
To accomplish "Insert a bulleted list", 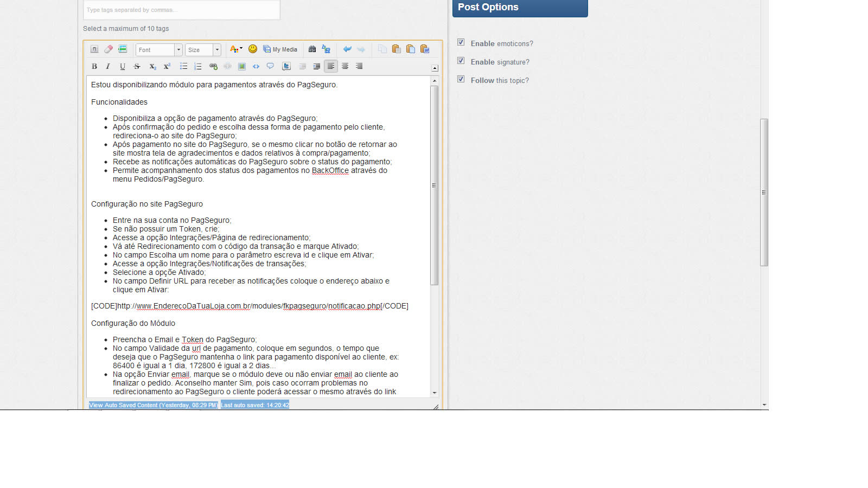I will click(x=184, y=66).
